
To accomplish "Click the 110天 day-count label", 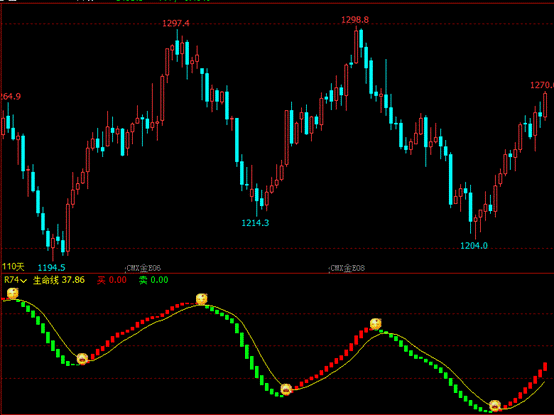I will (13, 267).
